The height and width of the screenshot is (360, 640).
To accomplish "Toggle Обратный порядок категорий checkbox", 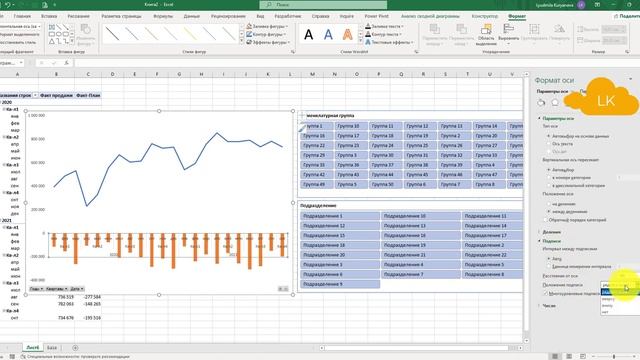I will pos(546,220).
